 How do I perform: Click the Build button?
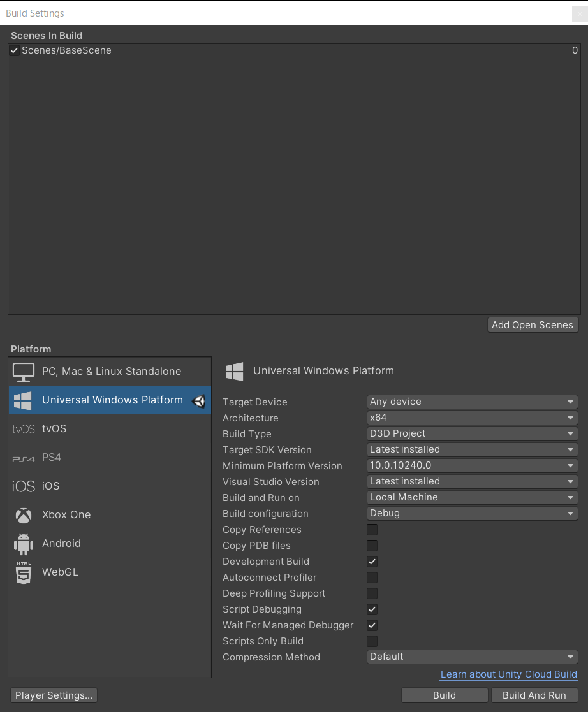445,695
